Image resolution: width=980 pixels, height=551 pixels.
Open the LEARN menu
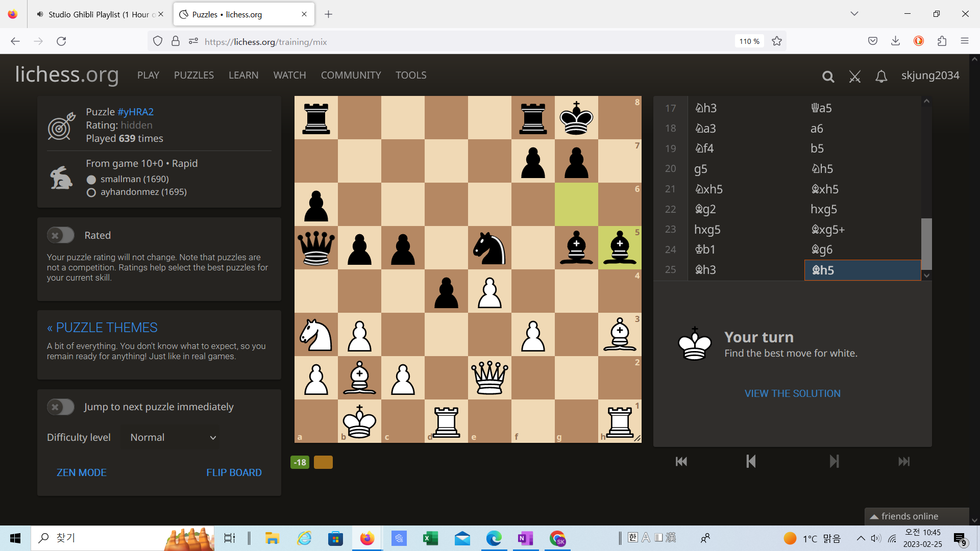point(243,75)
